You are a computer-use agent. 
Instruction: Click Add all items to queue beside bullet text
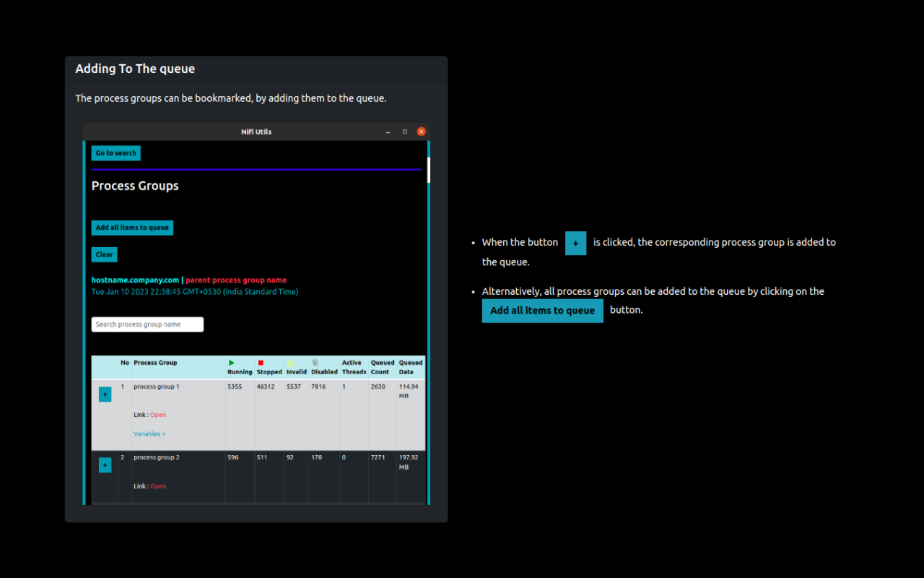543,311
